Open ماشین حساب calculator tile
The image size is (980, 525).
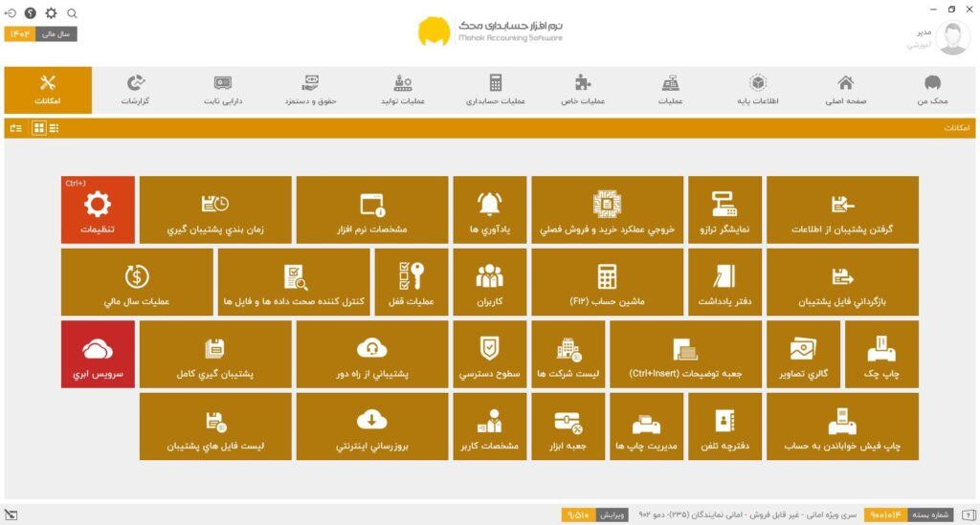click(607, 282)
